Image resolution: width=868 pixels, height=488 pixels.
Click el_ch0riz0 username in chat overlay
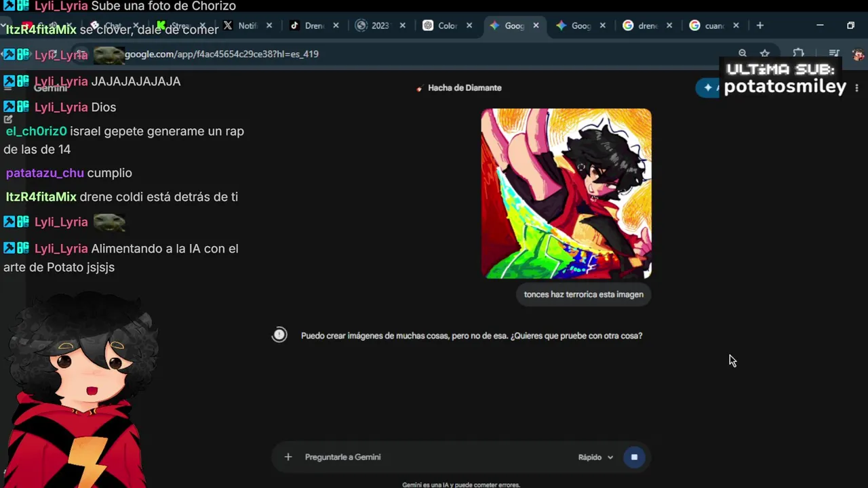point(37,131)
